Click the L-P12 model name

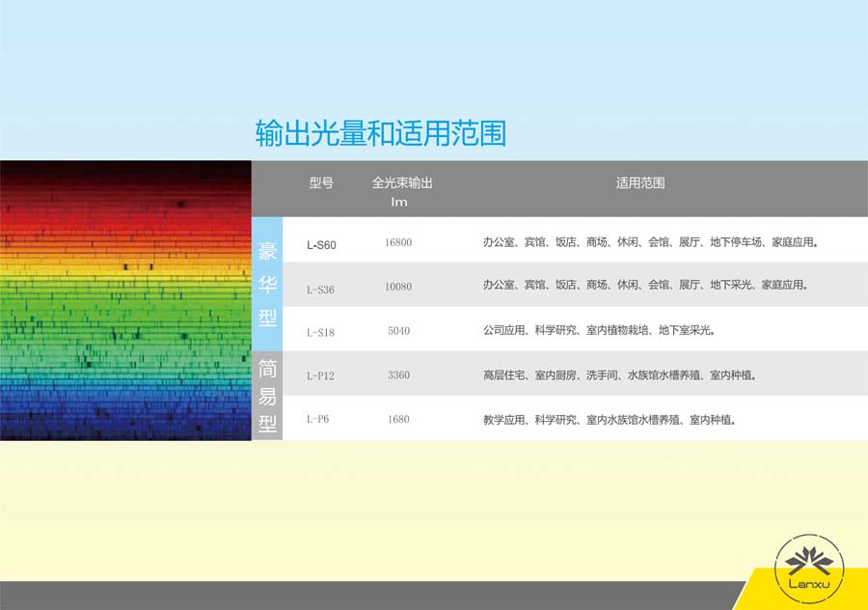tap(320, 375)
